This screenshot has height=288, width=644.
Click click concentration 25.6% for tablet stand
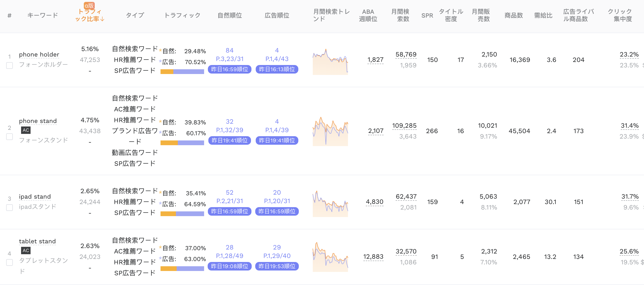click(x=629, y=251)
